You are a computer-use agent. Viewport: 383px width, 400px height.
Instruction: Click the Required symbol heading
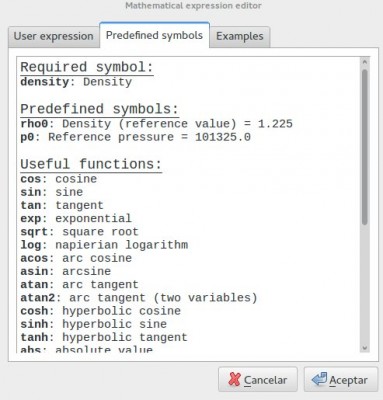pyautogui.click(x=87, y=67)
